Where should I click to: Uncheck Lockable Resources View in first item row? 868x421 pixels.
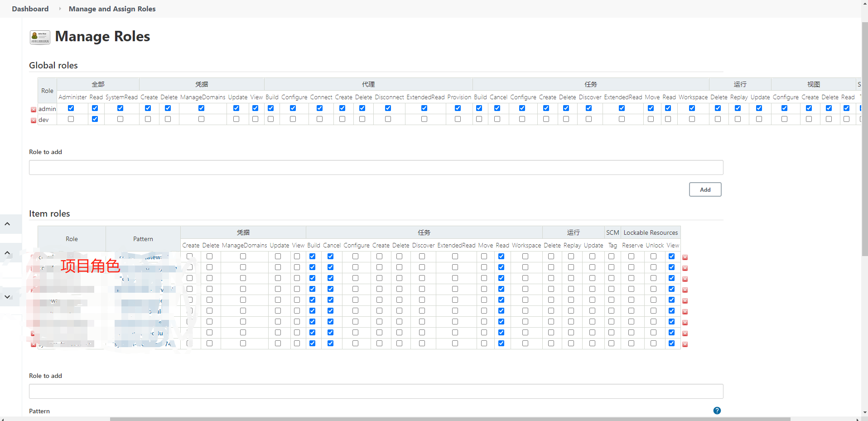tap(671, 256)
